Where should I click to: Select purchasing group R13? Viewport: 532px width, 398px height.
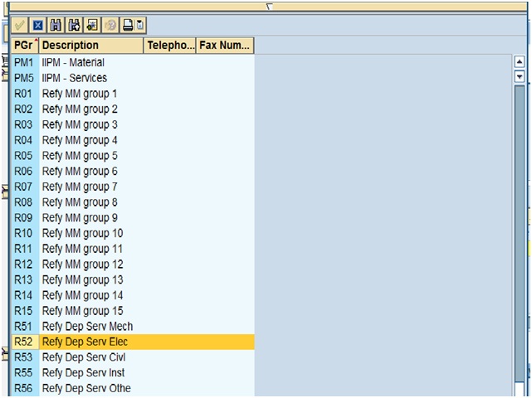click(23, 280)
